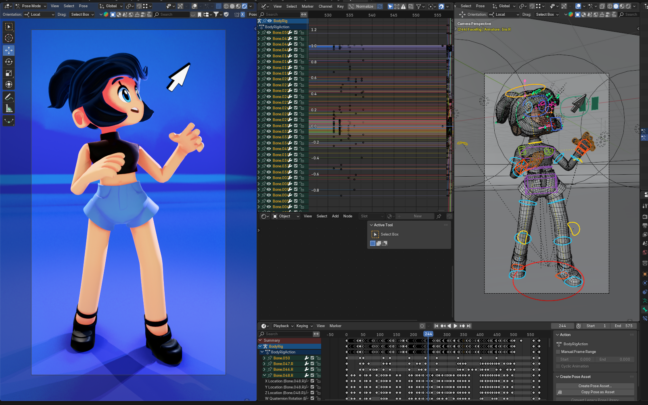
Task: Enable the Manual Frame Range checkbox
Action: (558, 351)
